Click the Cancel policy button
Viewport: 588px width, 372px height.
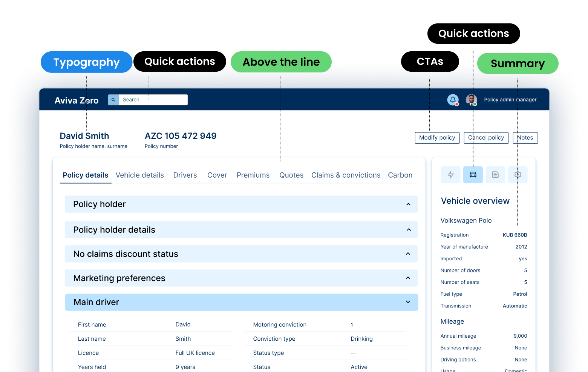click(x=486, y=138)
